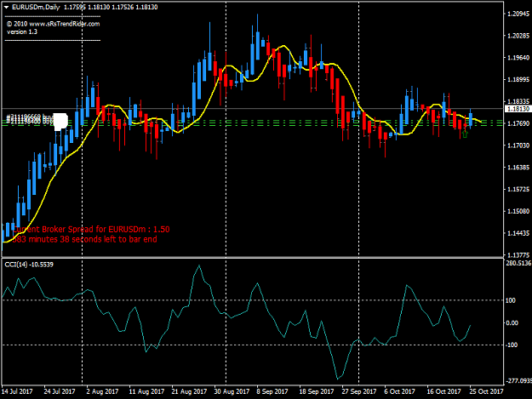
Task: Click the '583 minutes 38 seconds left' text
Action: 84,239
